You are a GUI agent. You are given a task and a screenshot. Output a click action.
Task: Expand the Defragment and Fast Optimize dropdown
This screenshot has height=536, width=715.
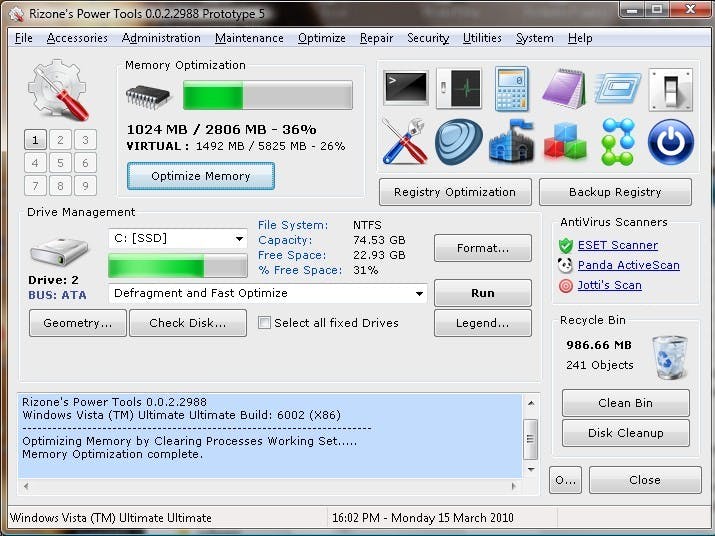tap(419, 293)
